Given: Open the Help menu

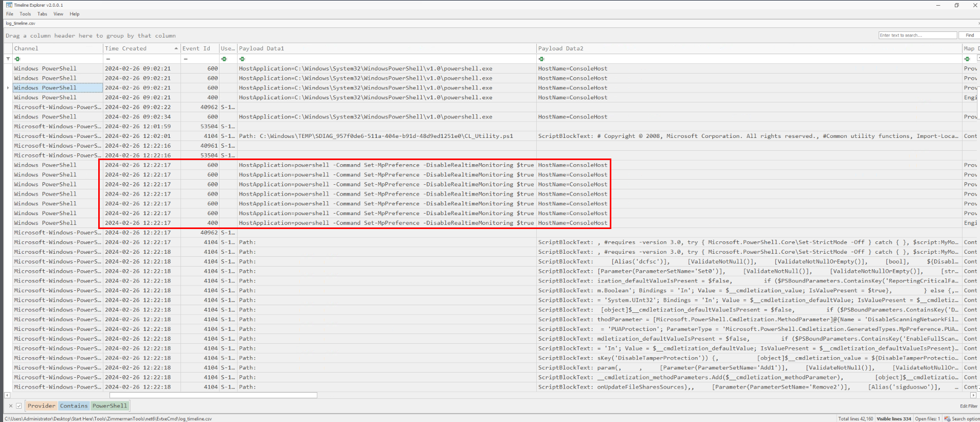Looking at the screenshot, I should pyautogui.click(x=75, y=14).
